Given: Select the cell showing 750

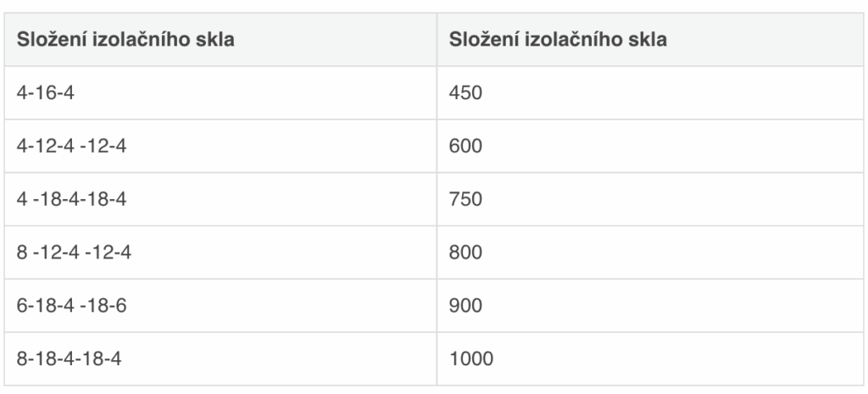Looking at the screenshot, I should pyautogui.click(x=465, y=199).
